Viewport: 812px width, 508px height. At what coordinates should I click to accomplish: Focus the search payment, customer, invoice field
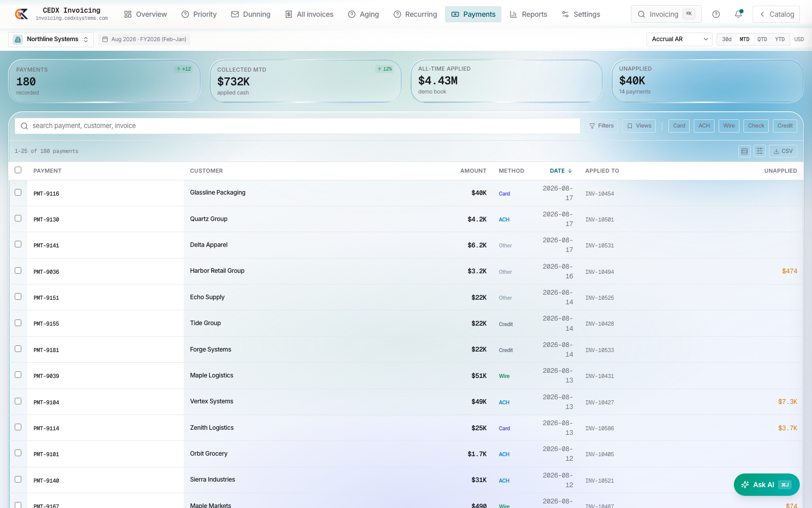coord(297,126)
